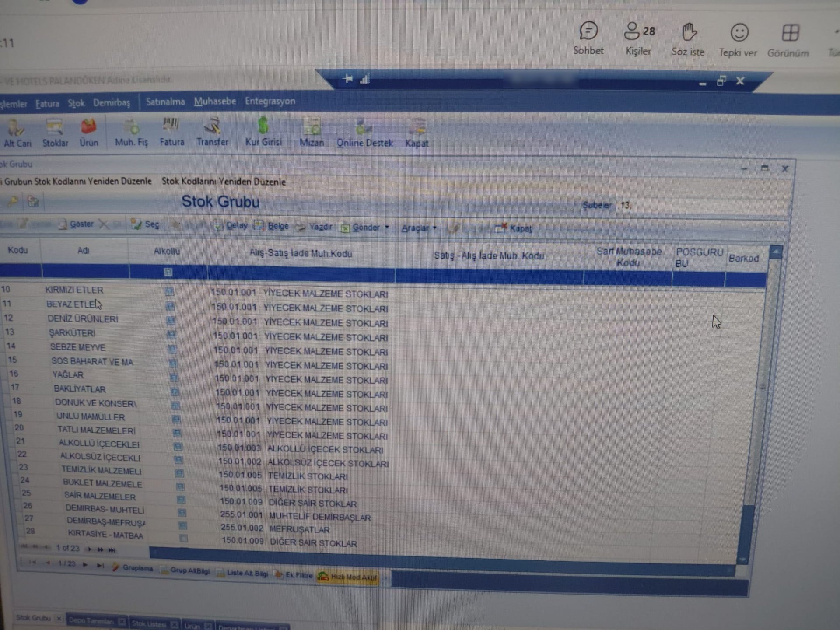Open the Alt Cari toolbar icon
The image size is (840, 630).
17,133
